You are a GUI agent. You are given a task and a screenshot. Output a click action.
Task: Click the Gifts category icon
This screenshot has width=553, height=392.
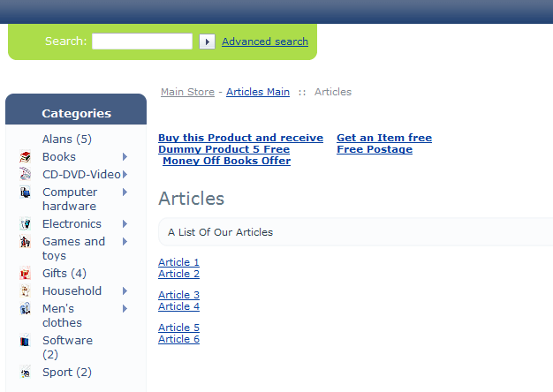(x=25, y=274)
